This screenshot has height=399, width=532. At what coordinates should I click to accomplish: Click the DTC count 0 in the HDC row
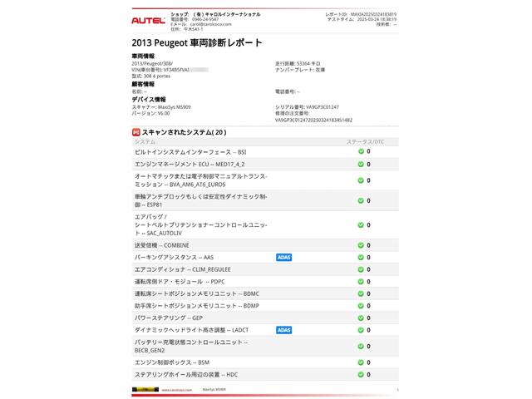[x=368, y=375]
